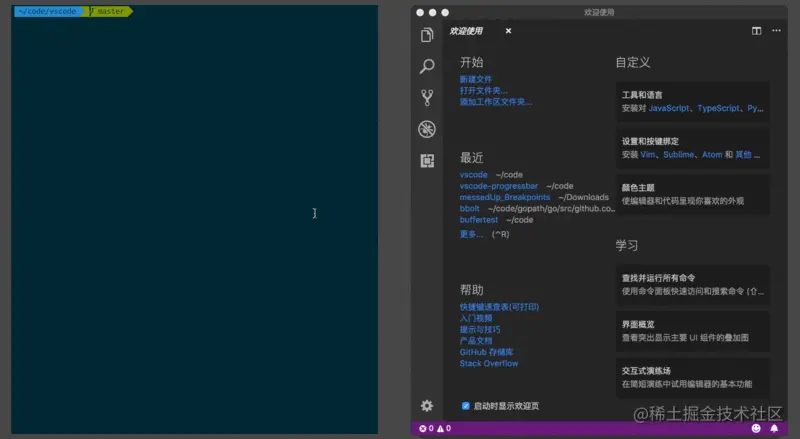Click the 添加工作区文件夹... link

coord(495,102)
